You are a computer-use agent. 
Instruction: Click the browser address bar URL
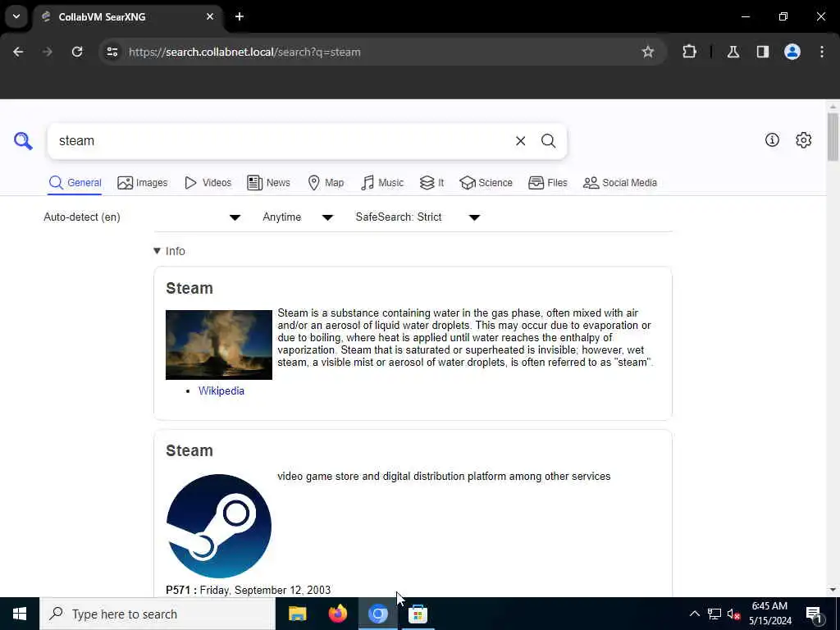[x=244, y=52]
